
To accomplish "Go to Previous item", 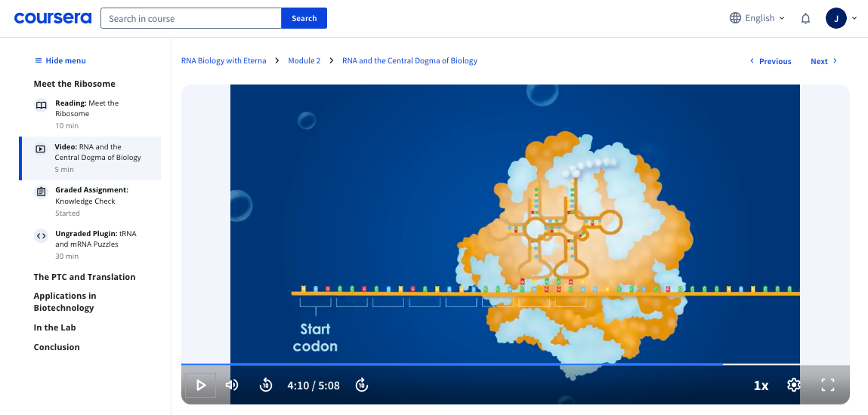I will tap(771, 61).
